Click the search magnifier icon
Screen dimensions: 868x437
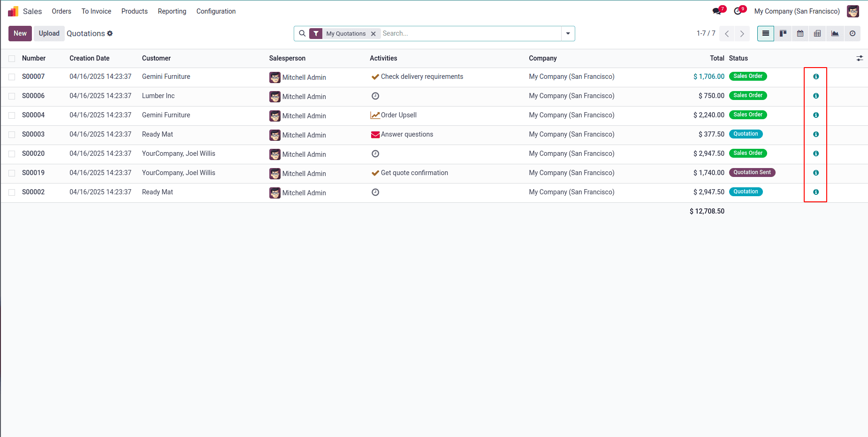point(302,33)
